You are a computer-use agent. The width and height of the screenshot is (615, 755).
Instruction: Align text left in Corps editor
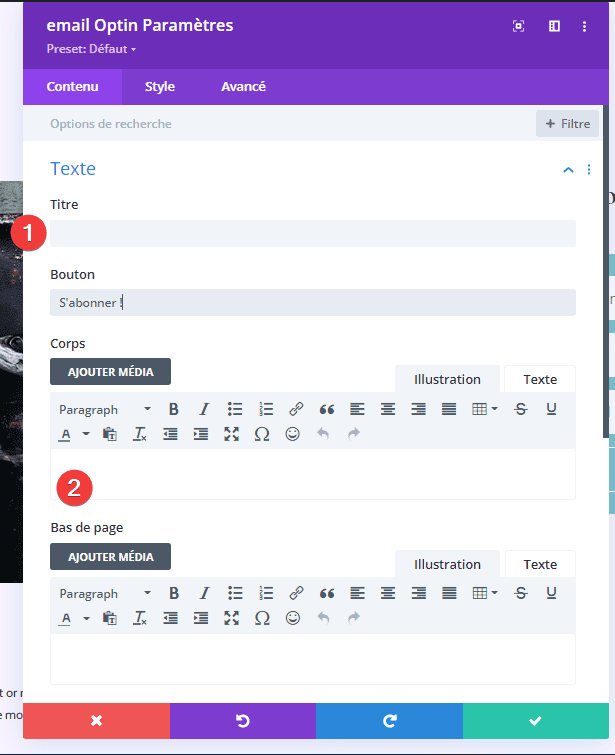[357, 409]
